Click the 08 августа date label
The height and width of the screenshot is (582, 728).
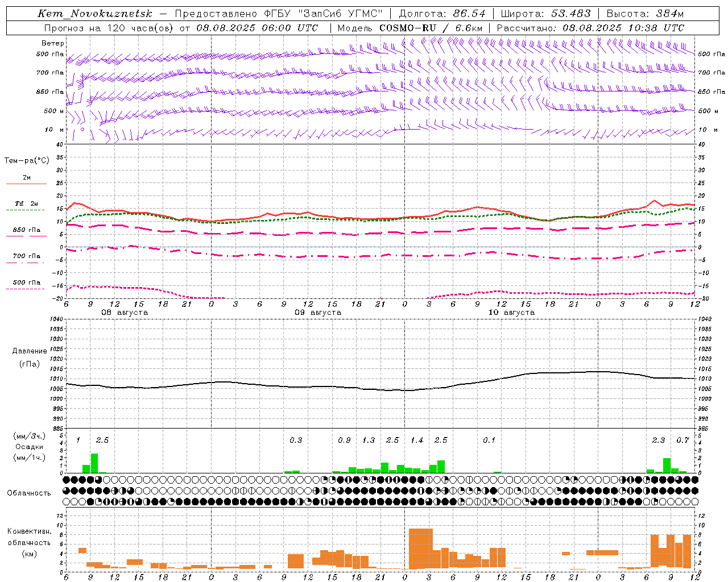point(125,313)
